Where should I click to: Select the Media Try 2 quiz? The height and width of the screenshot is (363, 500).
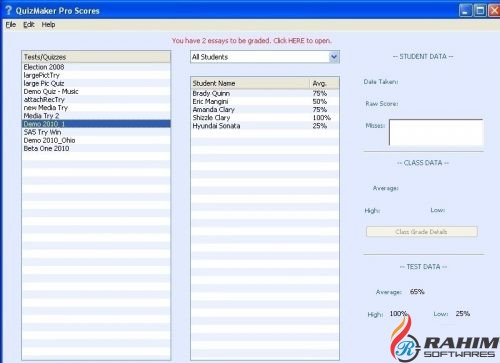pos(96,116)
